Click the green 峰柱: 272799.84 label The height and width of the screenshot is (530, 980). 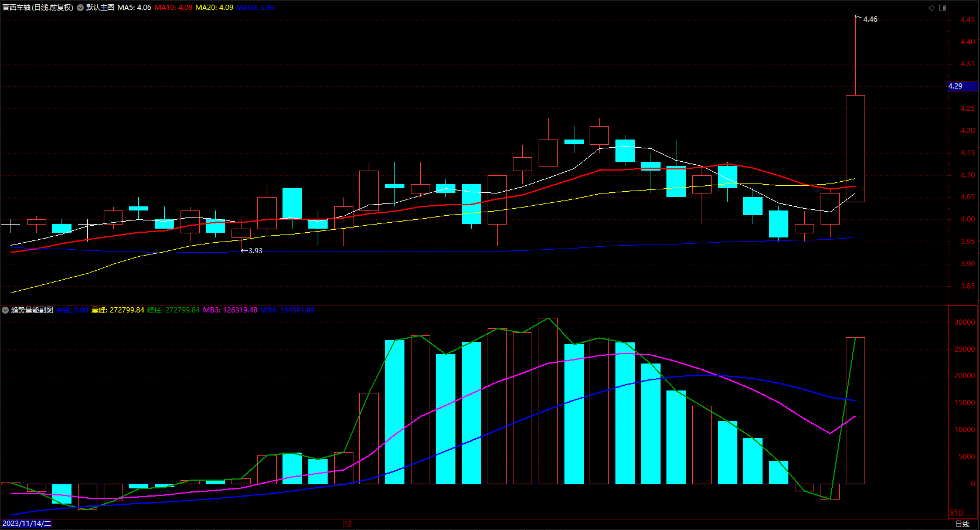click(x=173, y=310)
